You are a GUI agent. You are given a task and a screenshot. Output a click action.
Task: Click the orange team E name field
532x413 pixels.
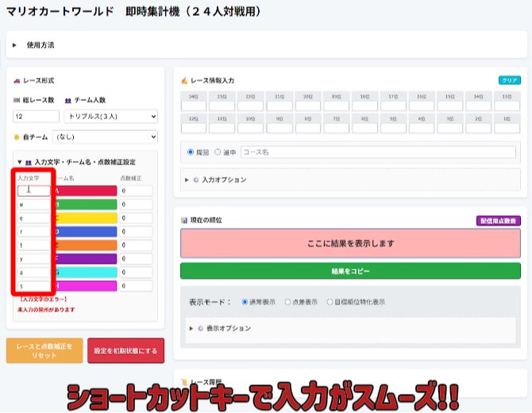coord(86,245)
